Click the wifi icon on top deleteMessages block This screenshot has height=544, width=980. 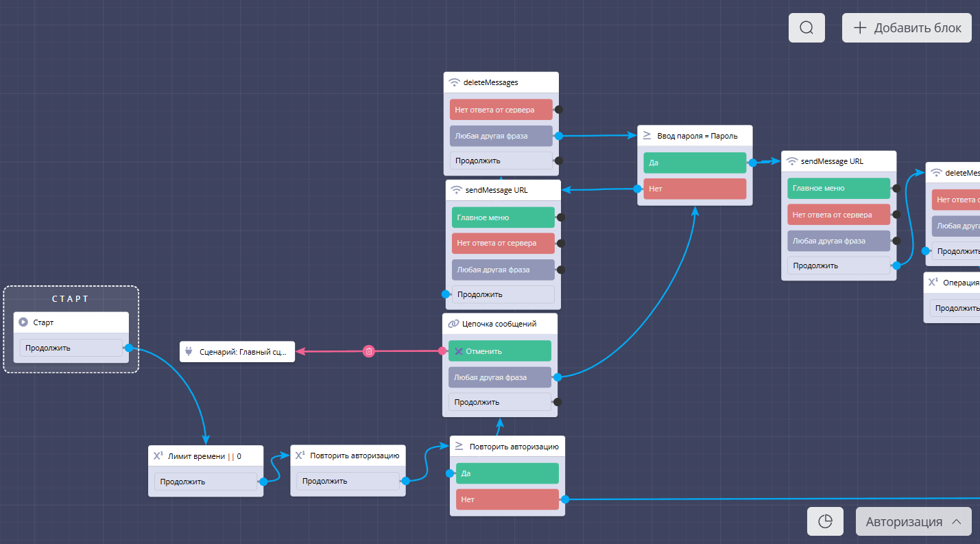(454, 82)
